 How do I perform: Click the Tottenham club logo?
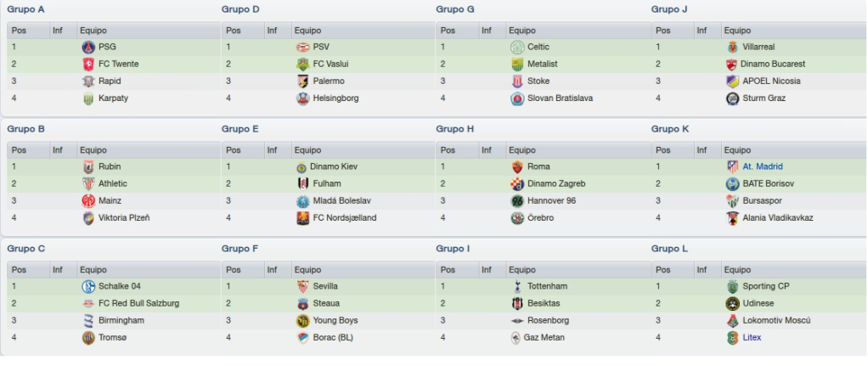click(x=517, y=286)
